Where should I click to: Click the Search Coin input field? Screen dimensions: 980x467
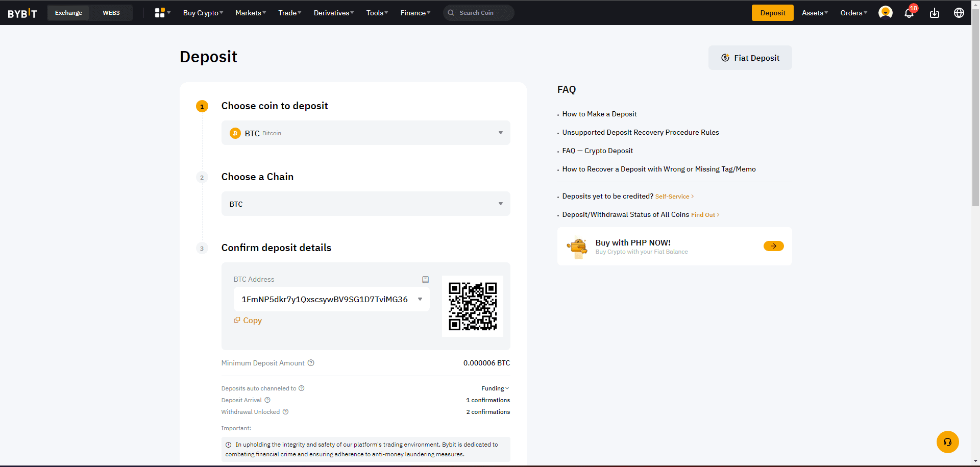478,13
